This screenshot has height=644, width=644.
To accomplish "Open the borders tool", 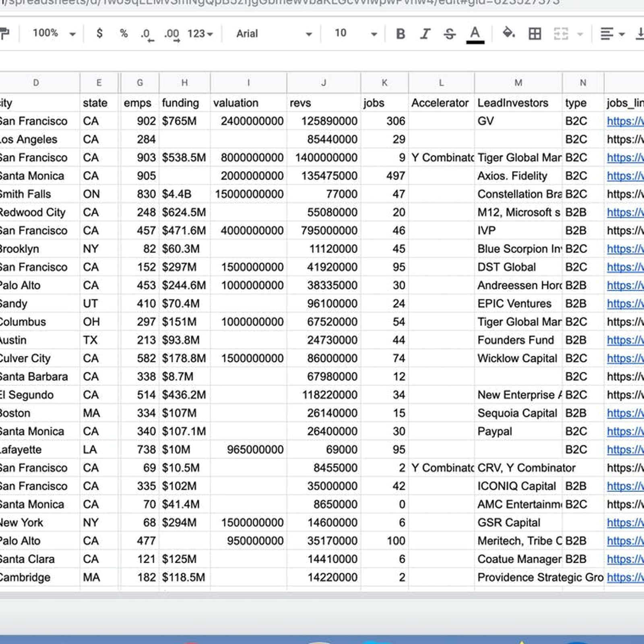I will pos(535,34).
